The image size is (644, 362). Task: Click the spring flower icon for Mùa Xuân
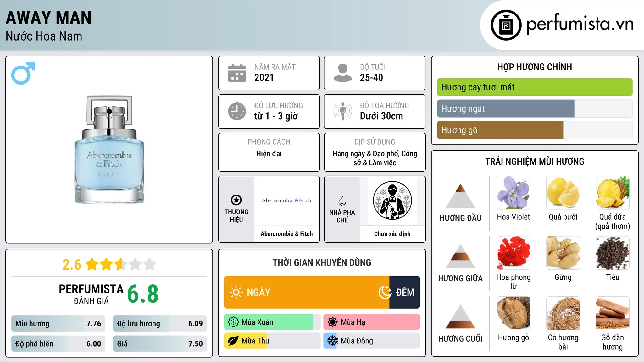tap(233, 322)
